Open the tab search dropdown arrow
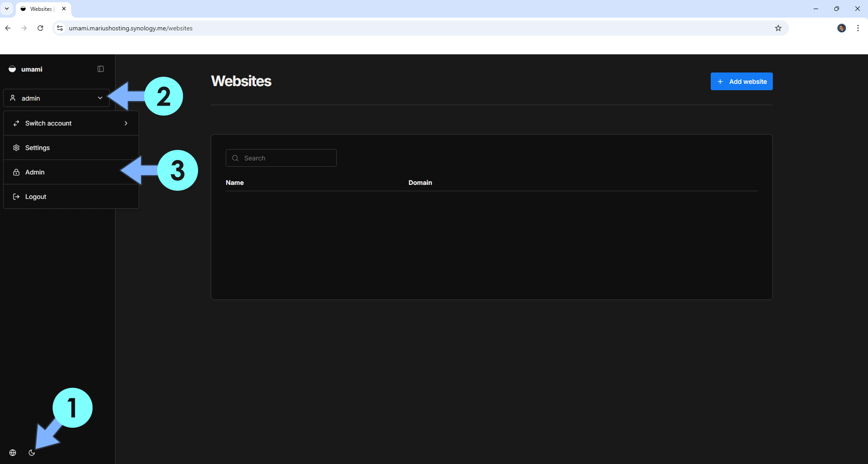This screenshot has width=868, height=464. (7, 9)
